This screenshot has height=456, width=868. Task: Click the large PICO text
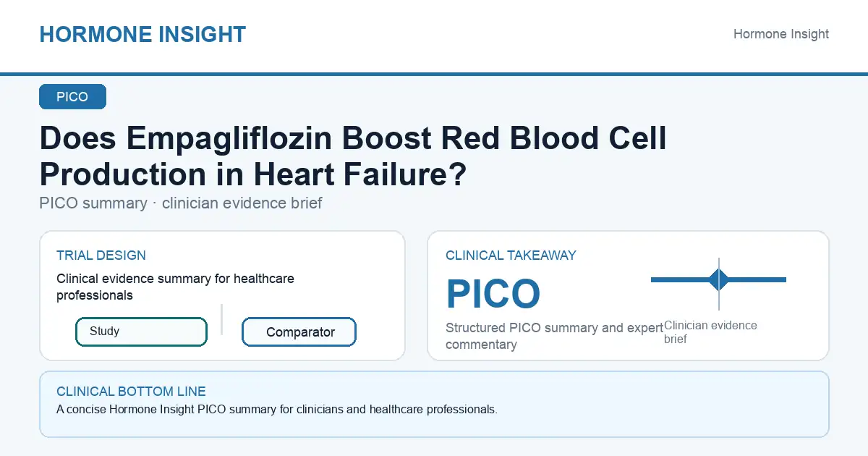pos(493,294)
